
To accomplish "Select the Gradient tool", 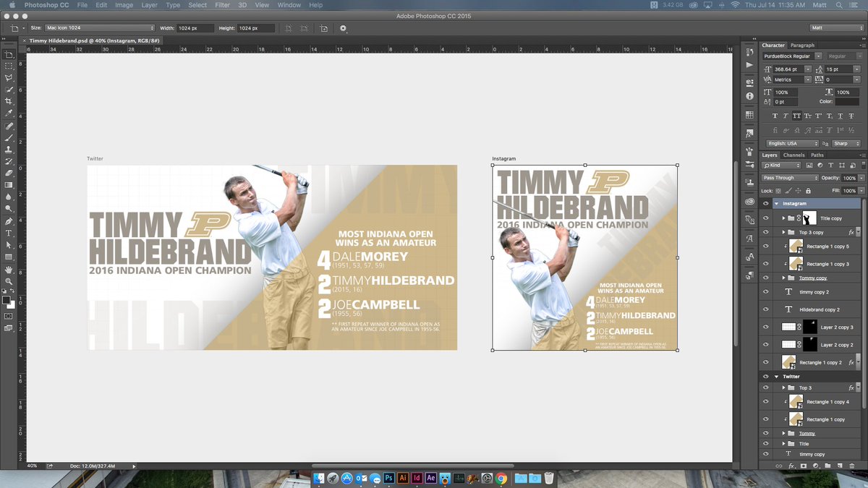I will pyautogui.click(x=9, y=185).
